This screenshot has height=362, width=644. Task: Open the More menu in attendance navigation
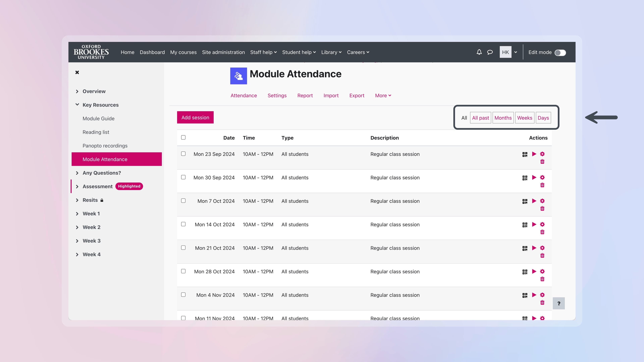tap(383, 95)
